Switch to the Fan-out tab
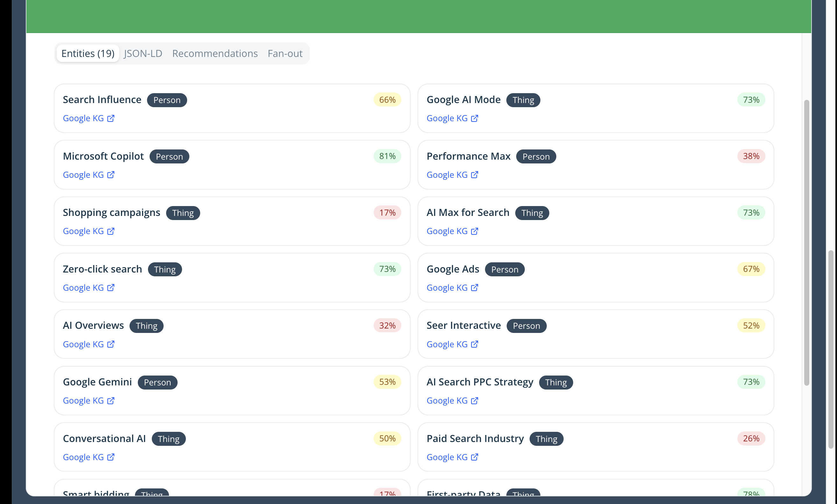The height and width of the screenshot is (504, 837). coord(285,53)
